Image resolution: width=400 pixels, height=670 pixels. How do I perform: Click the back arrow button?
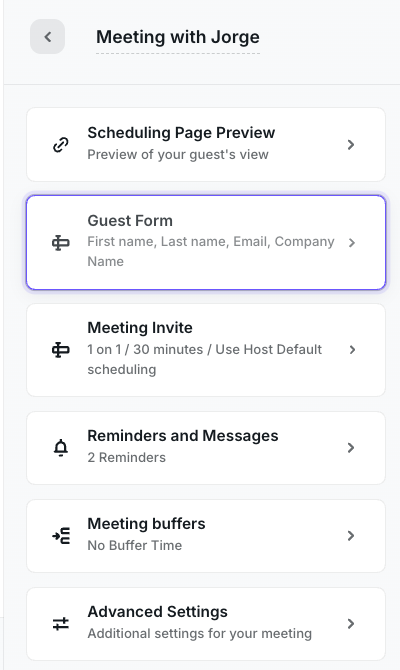pyautogui.click(x=47, y=37)
